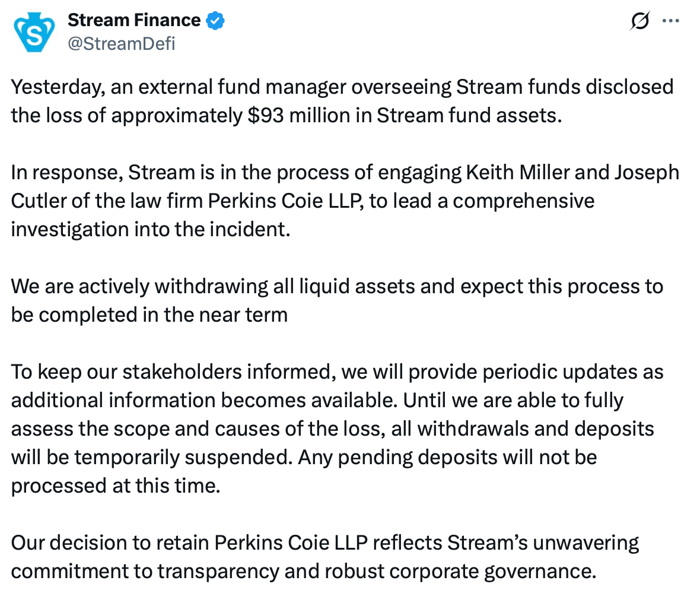Click the @StreamDefi handle link

[x=122, y=43]
